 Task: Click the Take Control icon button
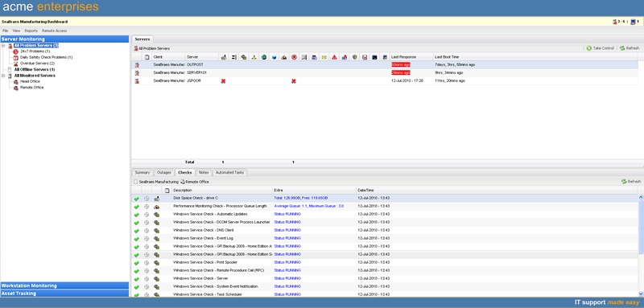600,48
